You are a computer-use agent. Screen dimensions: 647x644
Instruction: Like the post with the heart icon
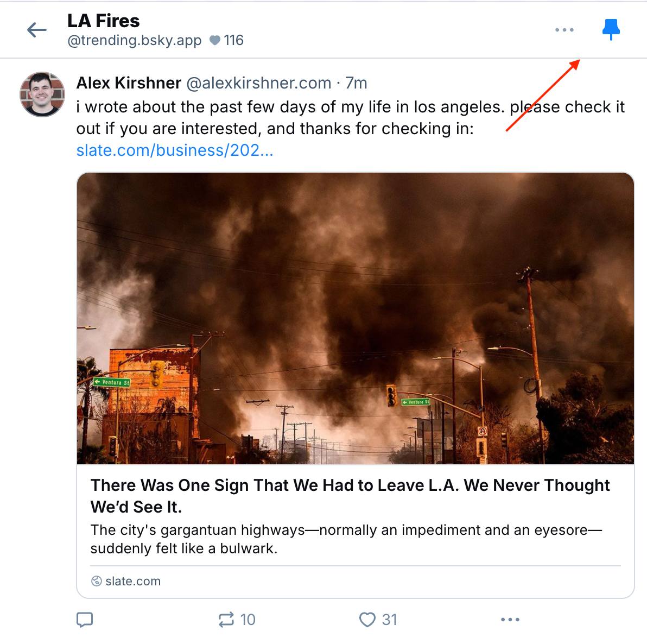(x=367, y=620)
